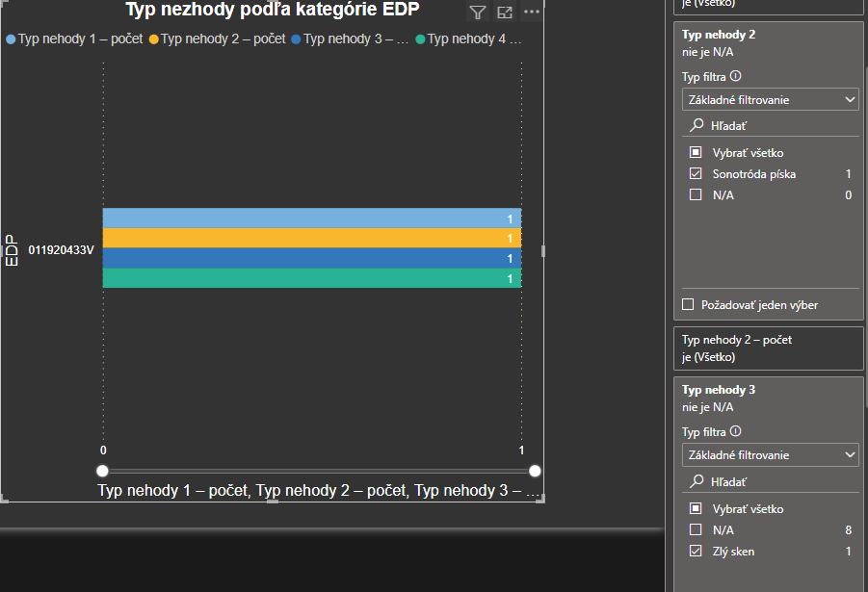Click EDP category label 011920433V
The image size is (868, 592).
pos(62,250)
